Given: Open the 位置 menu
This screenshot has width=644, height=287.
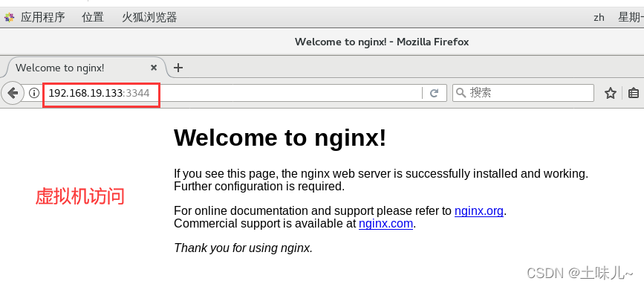Looking at the screenshot, I should [92, 17].
